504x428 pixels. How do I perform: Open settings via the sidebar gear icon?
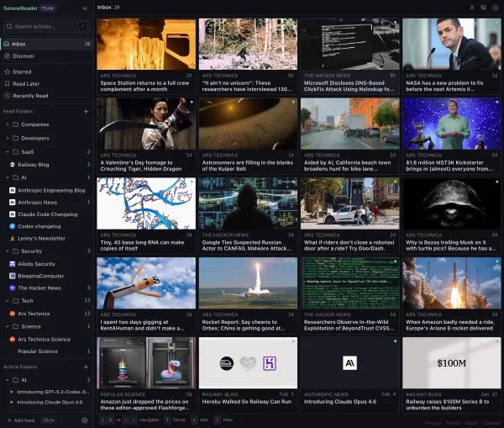[x=85, y=420]
